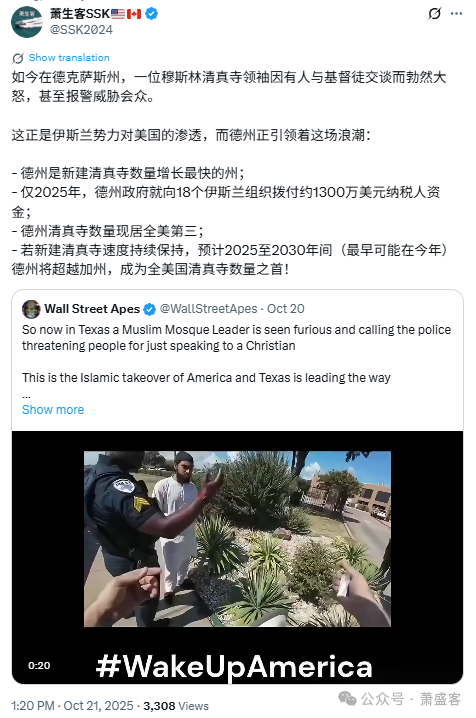Click the 0:20 video duration label
Screen dimensions: 476x718
point(39,665)
